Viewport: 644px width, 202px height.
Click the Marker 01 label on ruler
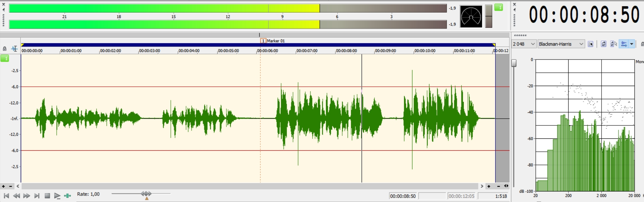(x=275, y=41)
